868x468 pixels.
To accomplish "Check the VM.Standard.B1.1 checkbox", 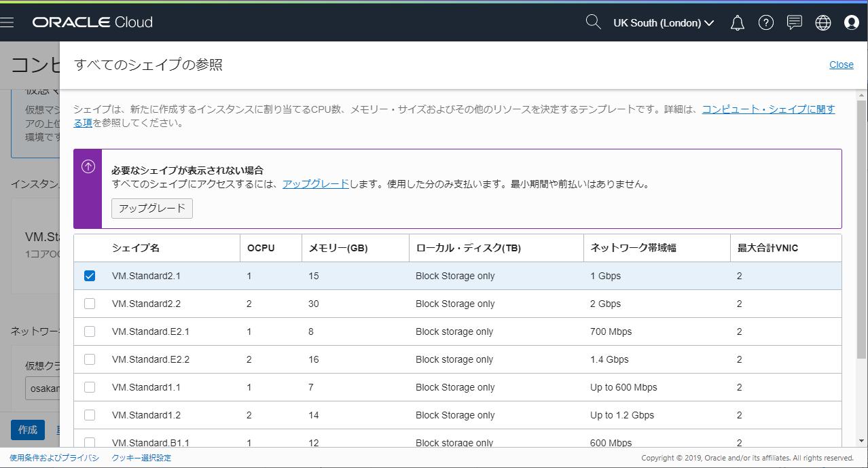I will [x=90, y=442].
